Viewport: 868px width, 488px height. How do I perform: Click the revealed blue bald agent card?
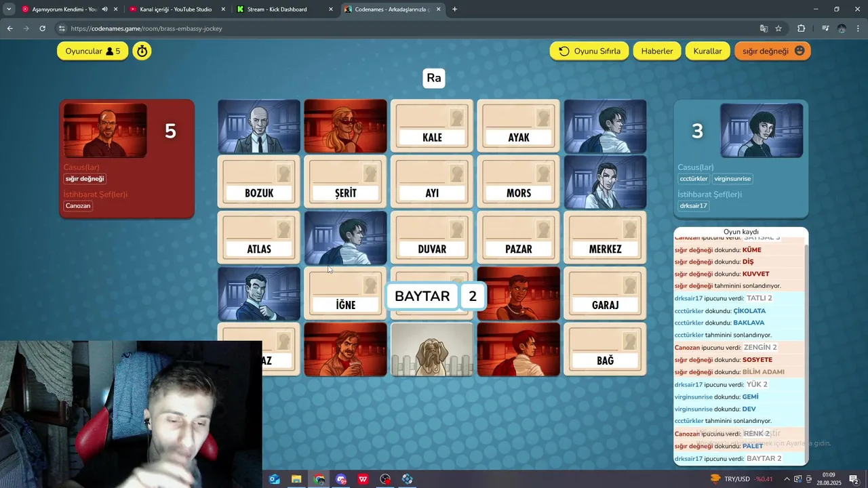(x=259, y=126)
